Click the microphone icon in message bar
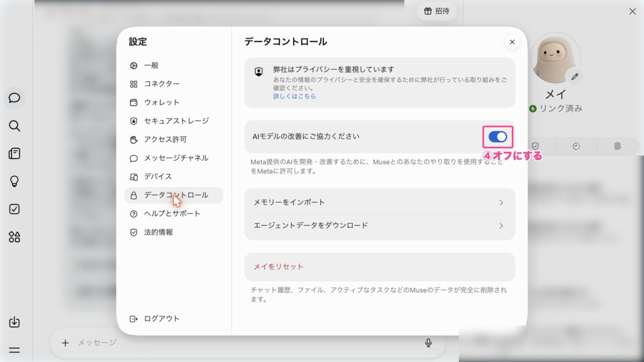This screenshot has height=362, width=644. click(x=428, y=343)
